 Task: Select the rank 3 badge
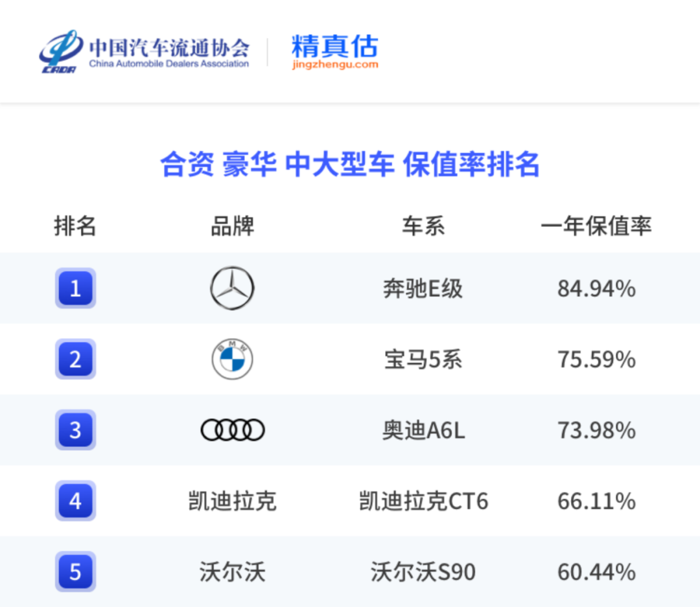(x=75, y=429)
